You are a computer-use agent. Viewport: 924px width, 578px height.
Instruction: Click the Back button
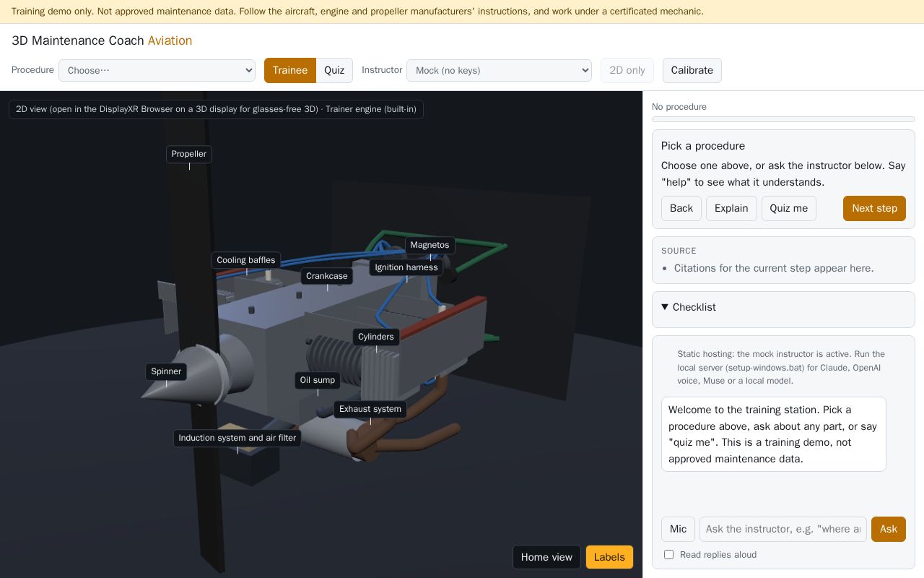681,208
